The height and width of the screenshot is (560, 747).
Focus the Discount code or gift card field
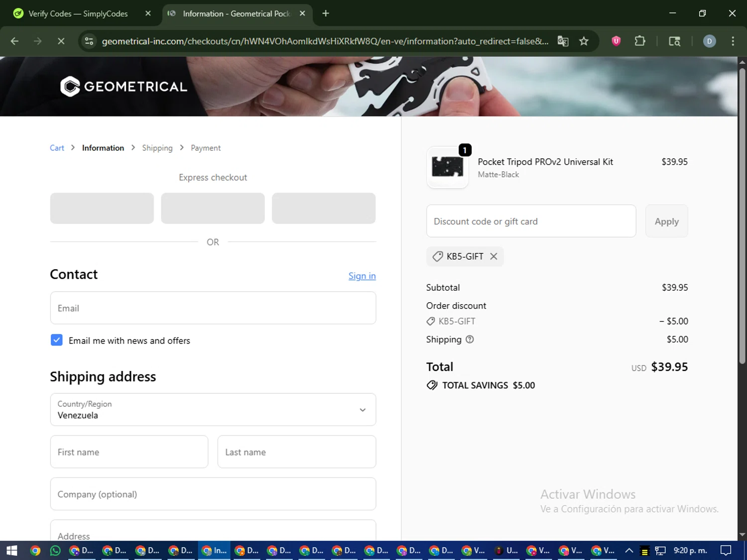click(x=531, y=221)
